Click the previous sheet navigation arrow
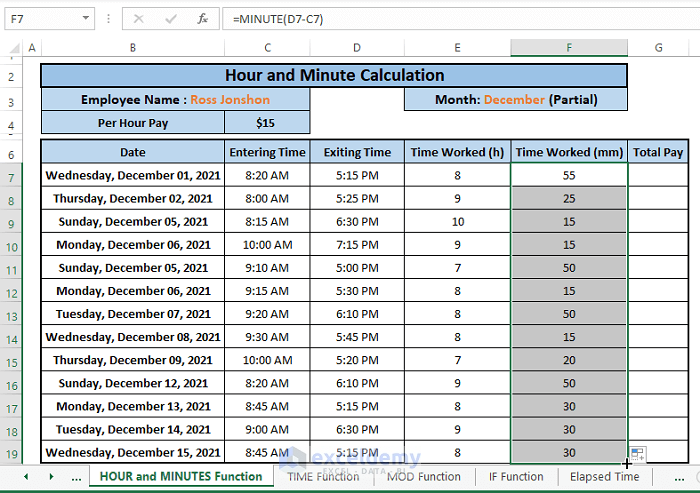Image resolution: width=700 pixels, height=493 pixels. (26, 477)
